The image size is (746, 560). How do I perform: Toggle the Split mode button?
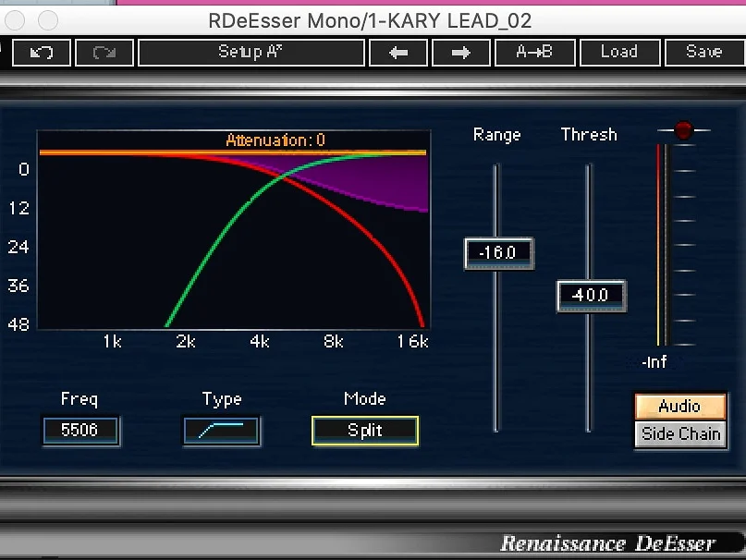click(x=365, y=431)
